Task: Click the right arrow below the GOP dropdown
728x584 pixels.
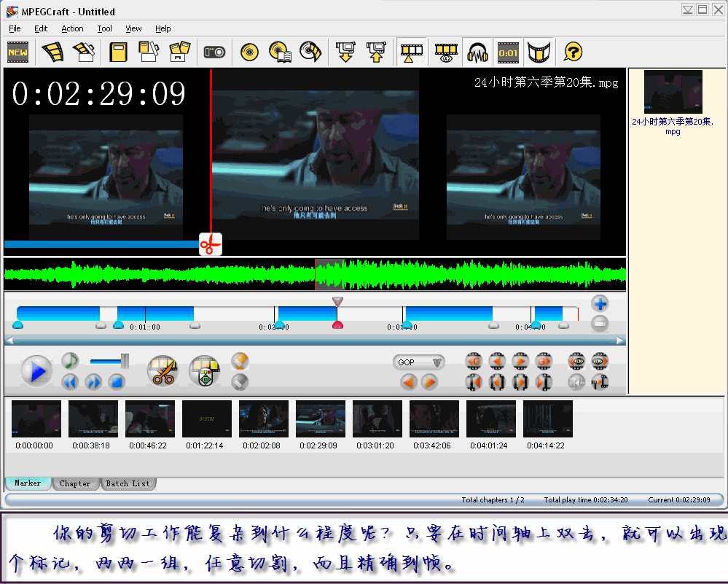Action: pyautogui.click(x=429, y=382)
